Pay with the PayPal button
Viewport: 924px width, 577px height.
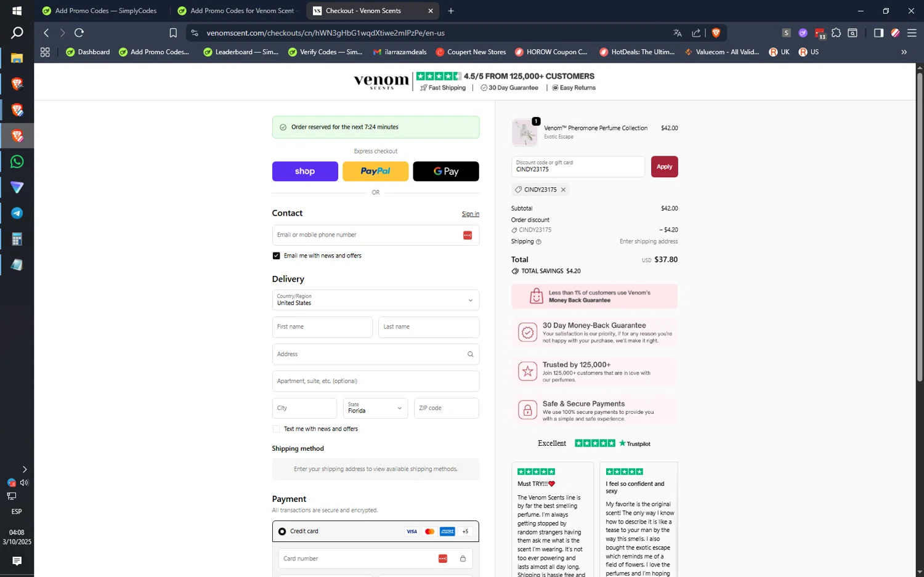pos(375,171)
